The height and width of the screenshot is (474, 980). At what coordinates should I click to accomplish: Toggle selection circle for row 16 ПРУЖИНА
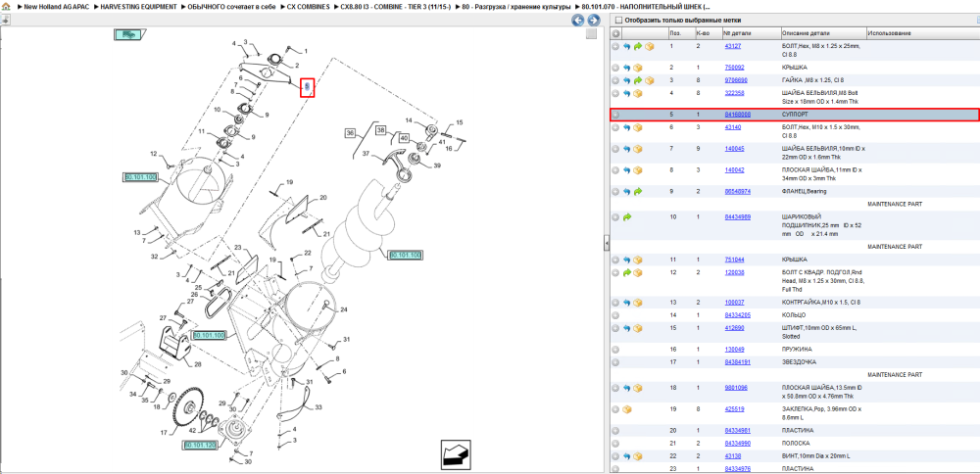click(615, 350)
